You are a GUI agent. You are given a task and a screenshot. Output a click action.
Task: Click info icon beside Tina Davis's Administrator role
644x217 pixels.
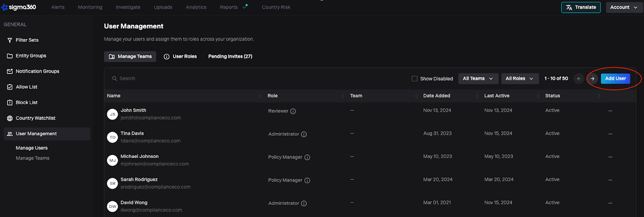coord(304,134)
